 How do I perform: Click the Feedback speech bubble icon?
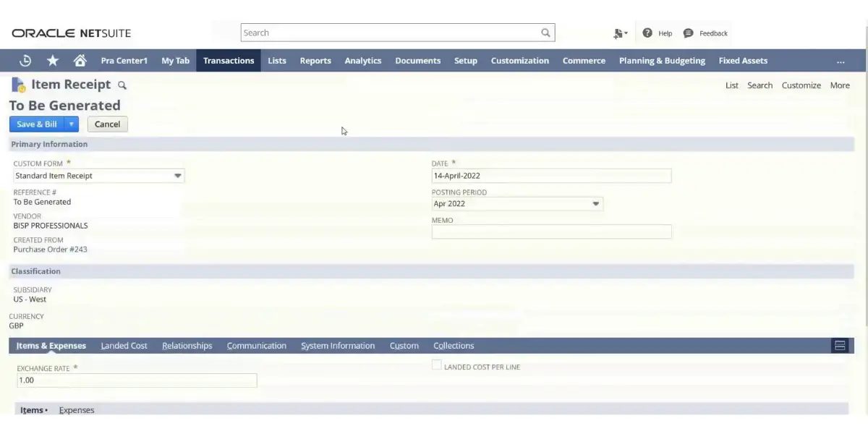coord(688,33)
